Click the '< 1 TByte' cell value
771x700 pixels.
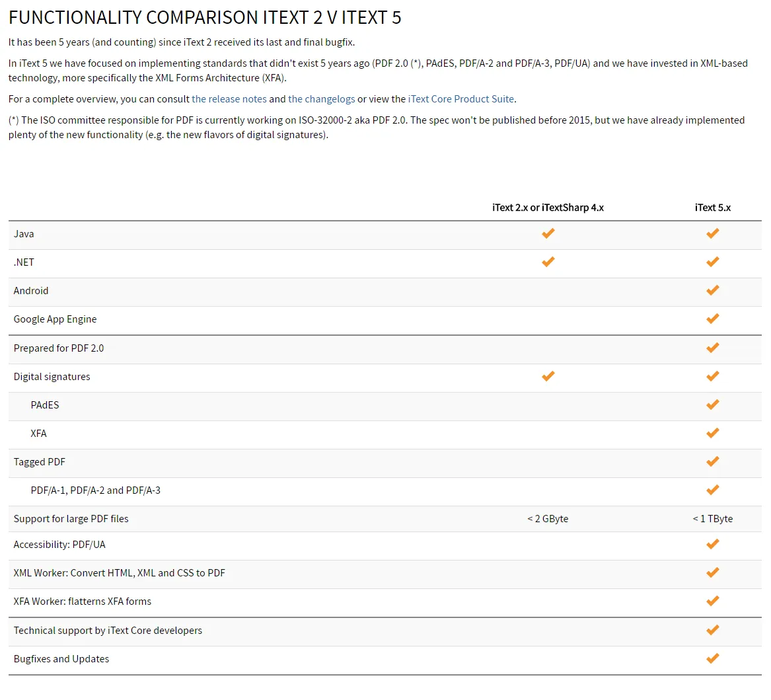point(712,519)
